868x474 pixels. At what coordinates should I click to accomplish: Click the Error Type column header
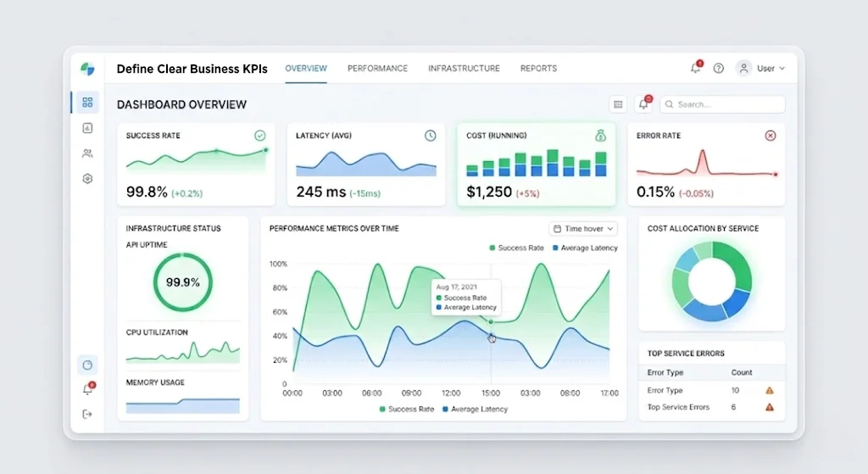[x=665, y=372]
